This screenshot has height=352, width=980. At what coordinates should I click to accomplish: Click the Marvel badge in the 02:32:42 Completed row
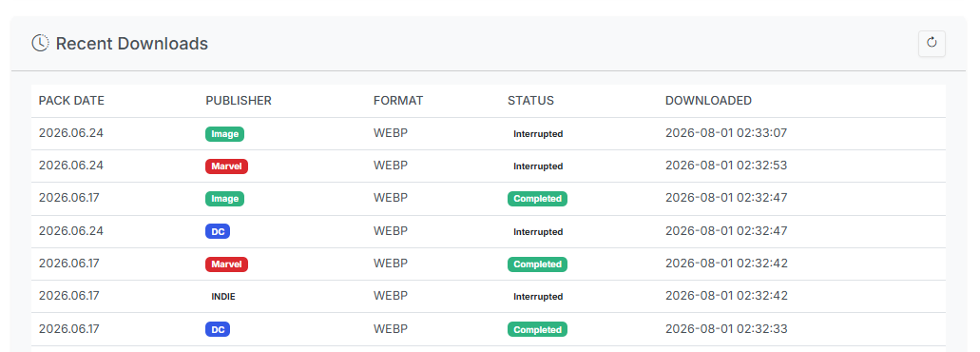tap(226, 264)
